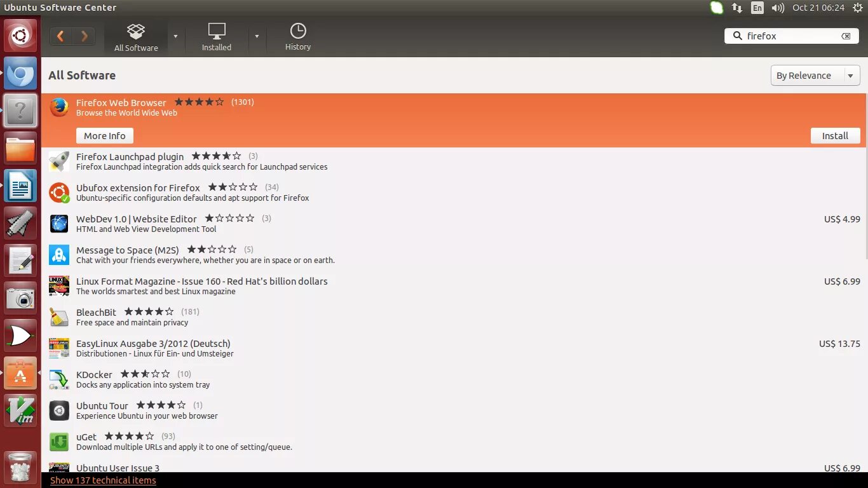Image resolution: width=868 pixels, height=488 pixels.
Task: Click the Message to Space app icon
Action: pyautogui.click(x=59, y=255)
